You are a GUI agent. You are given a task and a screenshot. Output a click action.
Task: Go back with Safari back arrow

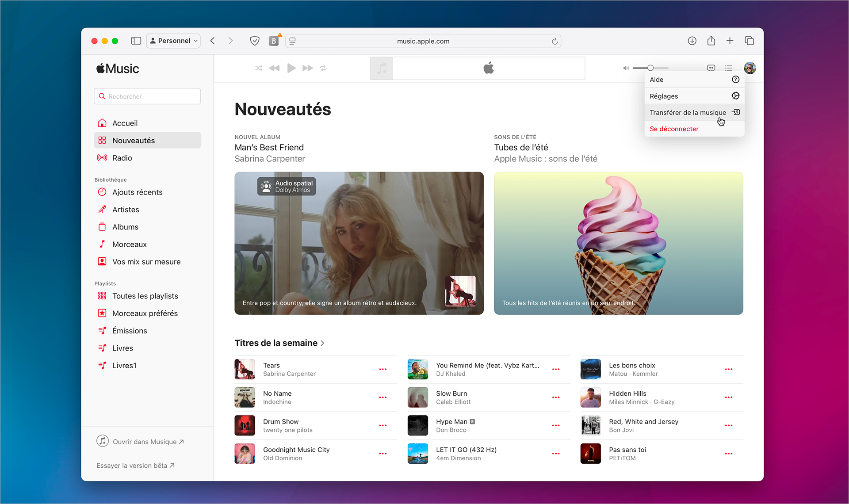(x=213, y=41)
